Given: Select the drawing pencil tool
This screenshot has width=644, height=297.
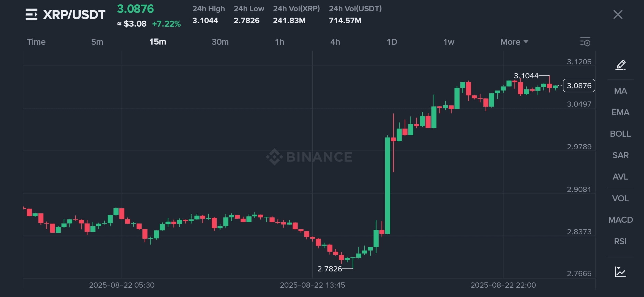Looking at the screenshot, I should [x=620, y=65].
